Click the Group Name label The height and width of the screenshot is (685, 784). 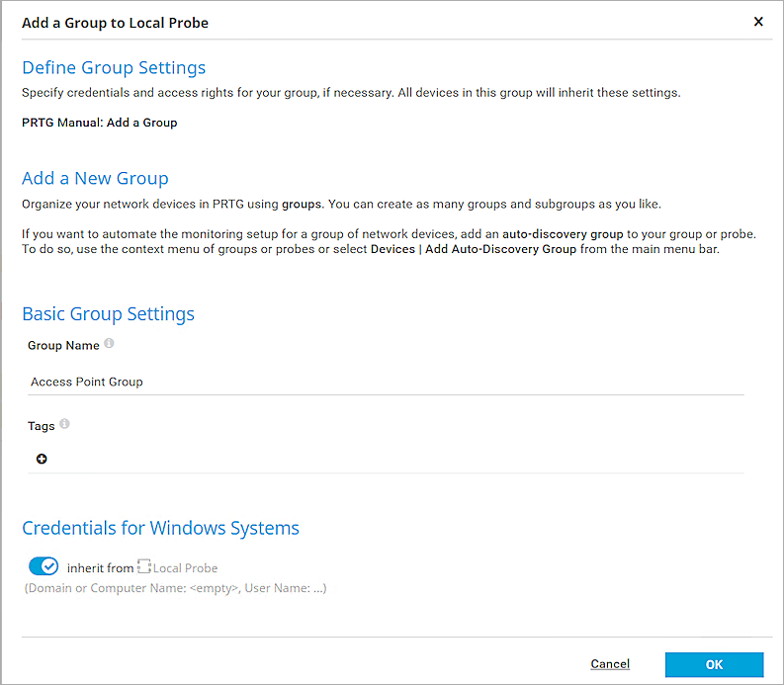(x=63, y=345)
